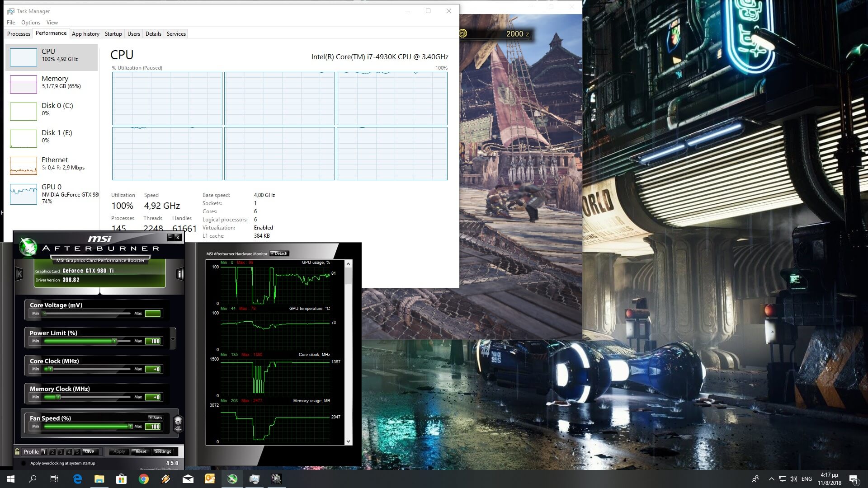Expand the Performance tab dropdown options
The width and height of the screenshot is (868, 488).
click(x=51, y=33)
